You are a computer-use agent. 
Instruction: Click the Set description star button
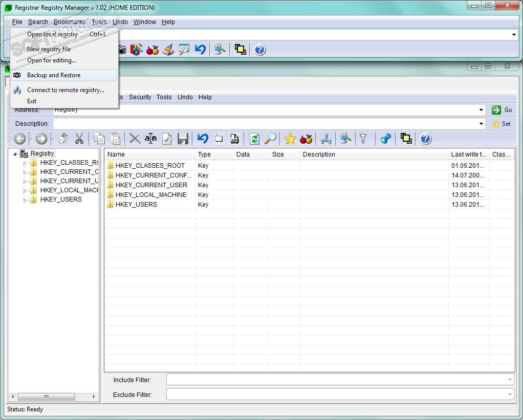[x=502, y=124]
